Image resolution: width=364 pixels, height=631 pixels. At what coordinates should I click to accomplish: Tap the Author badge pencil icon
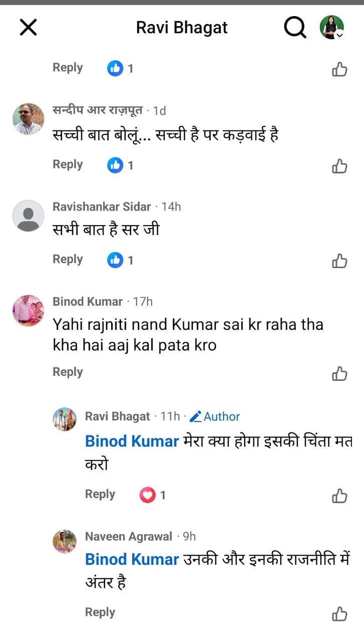pyautogui.click(x=196, y=416)
